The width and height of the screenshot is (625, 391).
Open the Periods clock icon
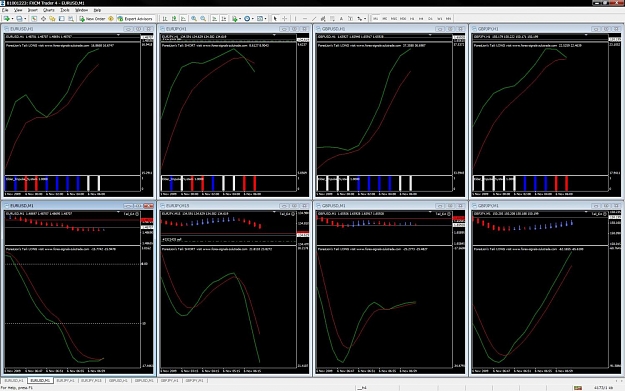pyautogui.click(x=247, y=18)
